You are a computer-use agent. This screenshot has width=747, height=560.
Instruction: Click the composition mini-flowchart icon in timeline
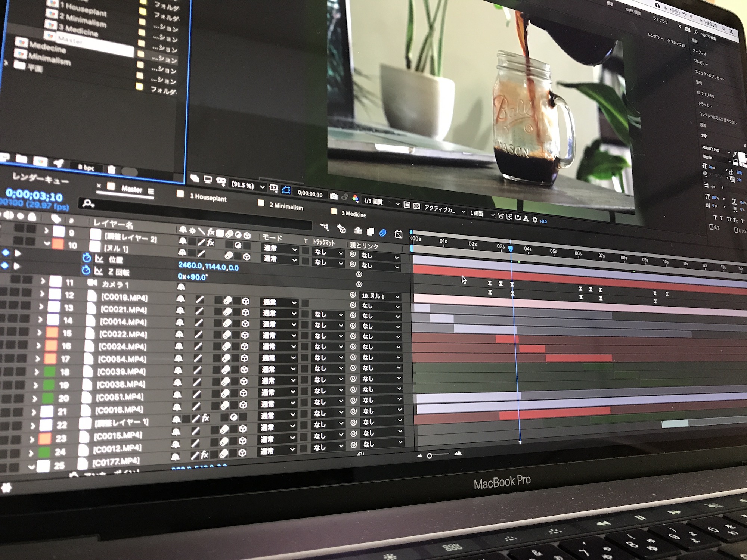(325, 227)
